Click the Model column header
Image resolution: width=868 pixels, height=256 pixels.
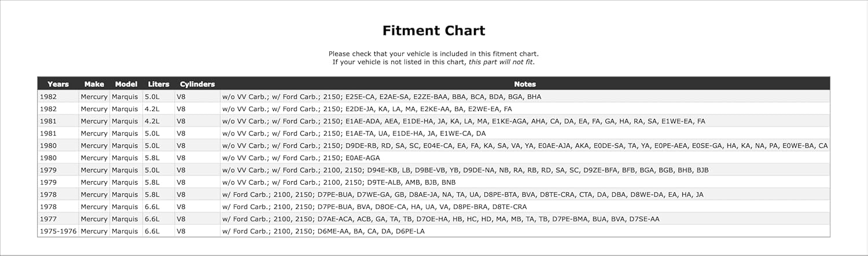126,84
